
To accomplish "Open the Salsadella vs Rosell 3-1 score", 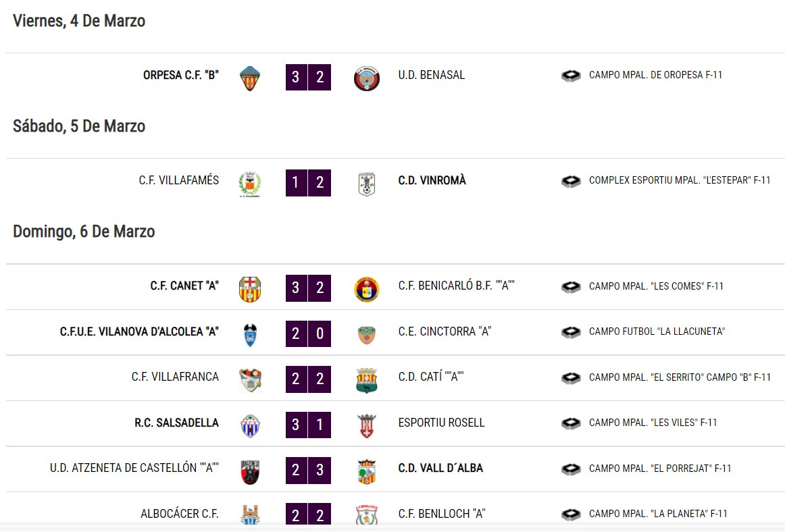I will click(x=308, y=425).
